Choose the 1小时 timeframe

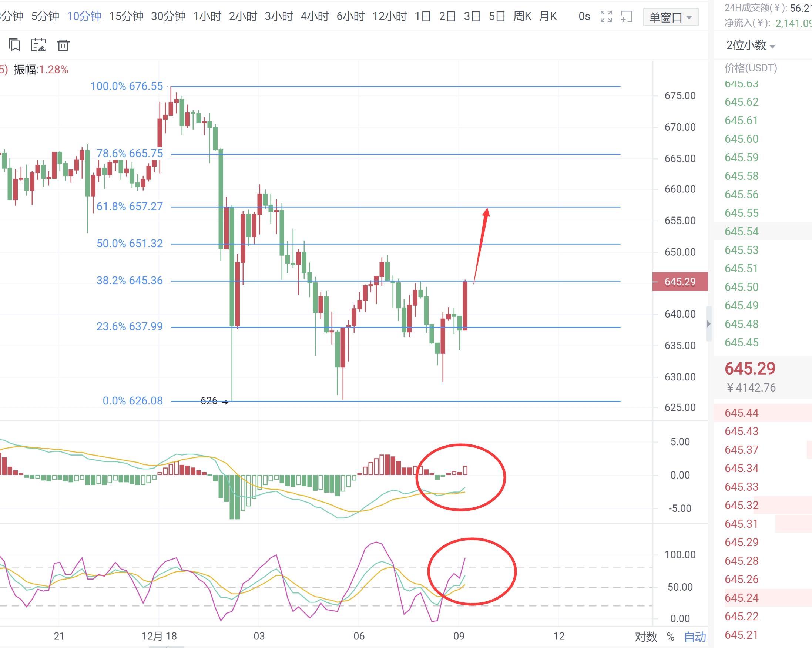pyautogui.click(x=207, y=16)
